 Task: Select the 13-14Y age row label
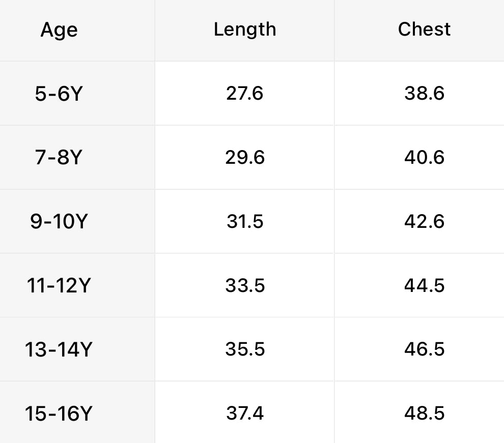click(59, 350)
